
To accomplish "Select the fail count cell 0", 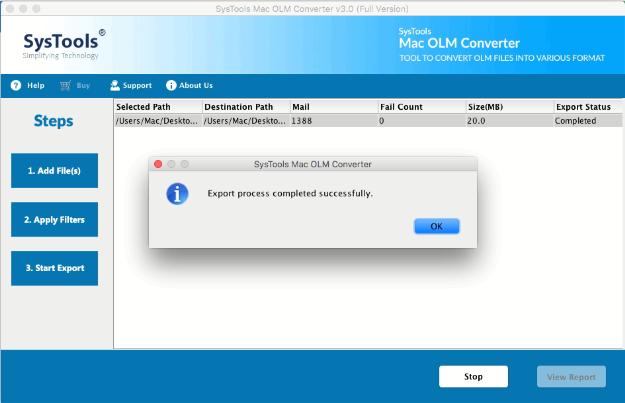I will pyautogui.click(x=422, y=121).
